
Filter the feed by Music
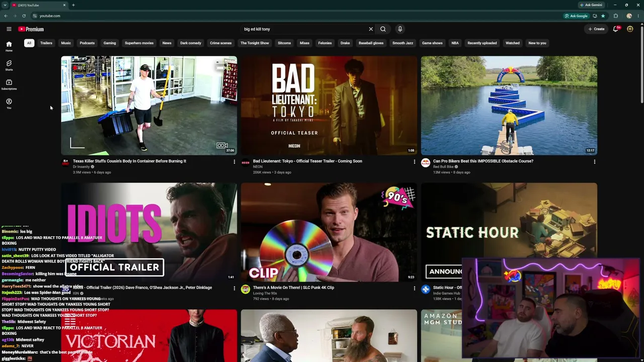click(x=66, y=43)
